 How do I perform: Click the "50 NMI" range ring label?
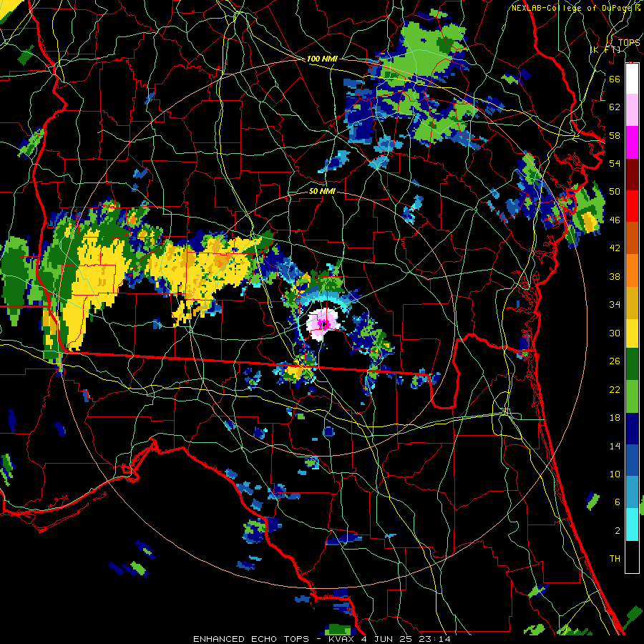click(x=322, y=192)
